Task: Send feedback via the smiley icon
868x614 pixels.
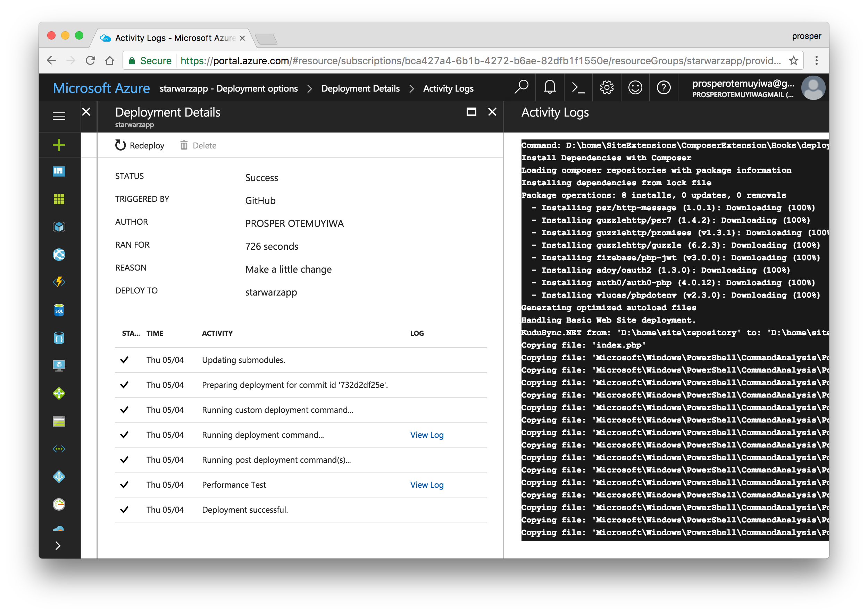Action: pos(635,88)
